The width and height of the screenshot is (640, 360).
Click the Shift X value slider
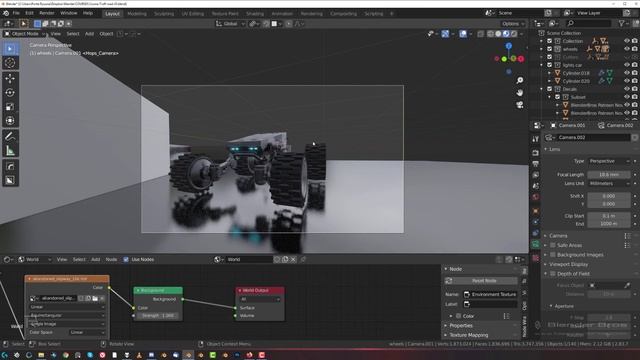tap(609, 196)
